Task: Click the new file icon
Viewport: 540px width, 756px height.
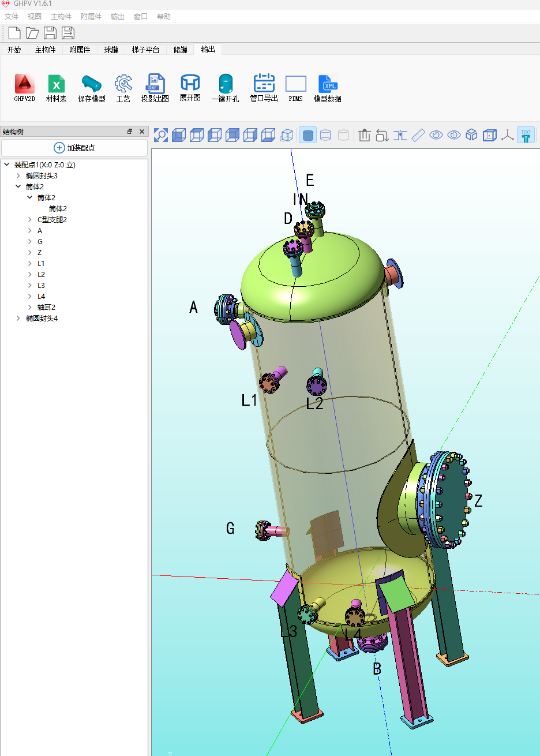Action: click(14, 33)
